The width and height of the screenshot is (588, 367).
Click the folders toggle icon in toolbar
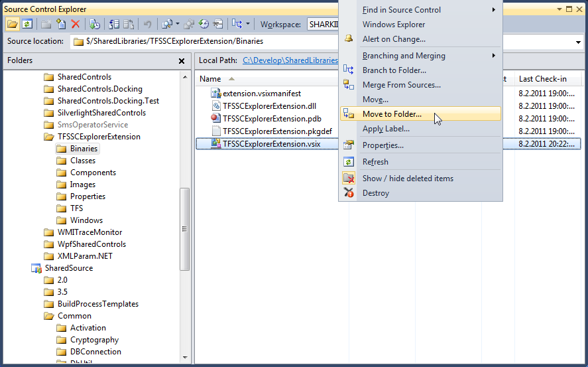click(x=13, y=24)
